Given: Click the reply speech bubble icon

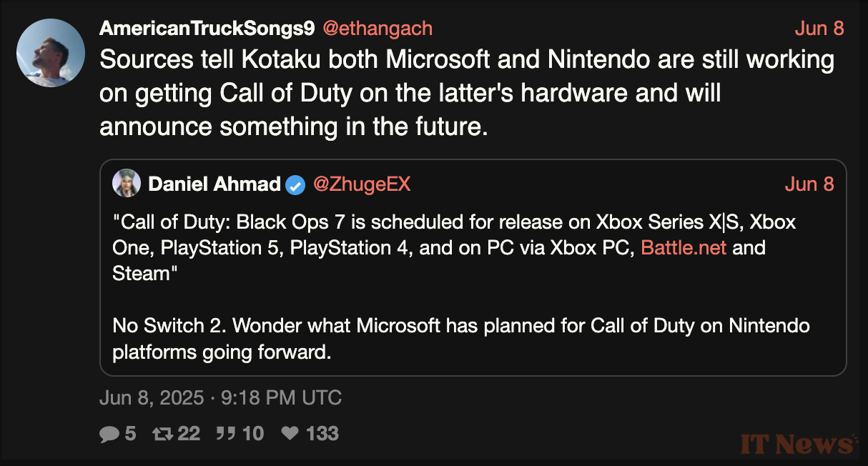Looking at the screenshot, I should click(x=109, y=434).
